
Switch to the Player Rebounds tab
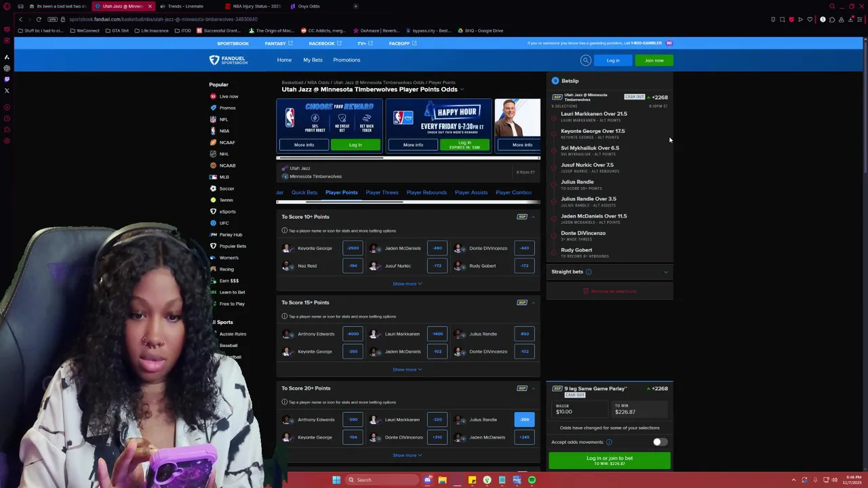coord(427,192)
